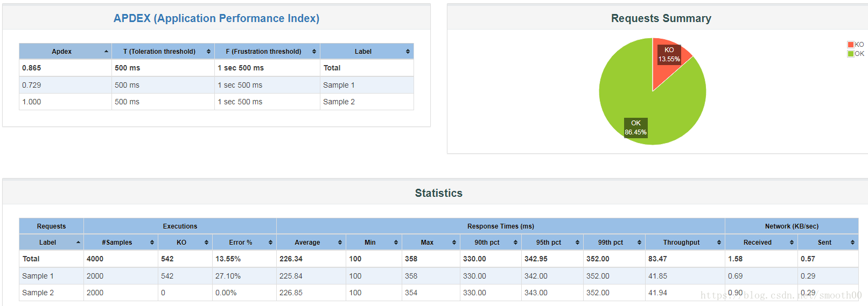Click sort arrows on APDEX Label header
The image size is (868, 306).
(408, 52)
